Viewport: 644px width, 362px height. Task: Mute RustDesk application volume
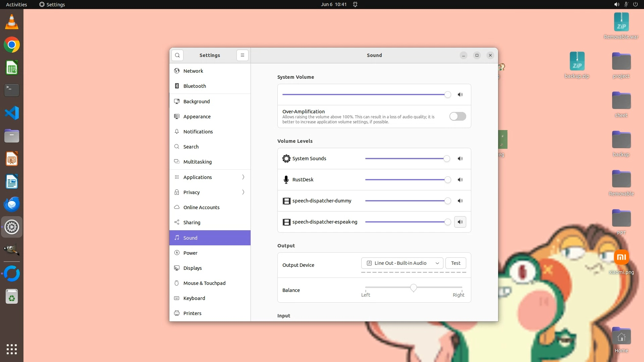[x=460, y=180]
